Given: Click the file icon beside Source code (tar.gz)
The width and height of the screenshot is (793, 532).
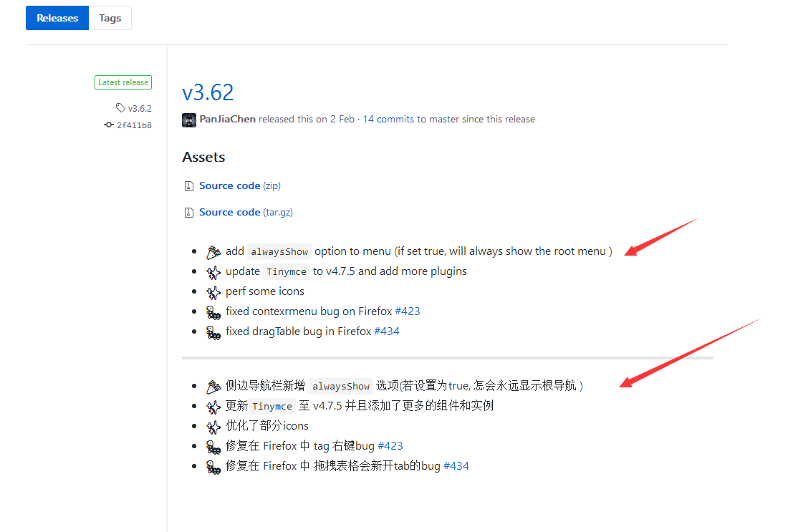Looking at the screenshot, I should tap(188, 211).
